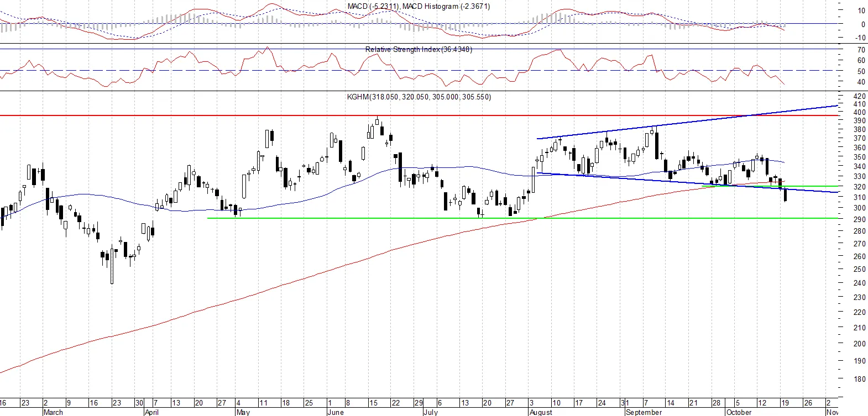Click the September month label

(644, 412)
